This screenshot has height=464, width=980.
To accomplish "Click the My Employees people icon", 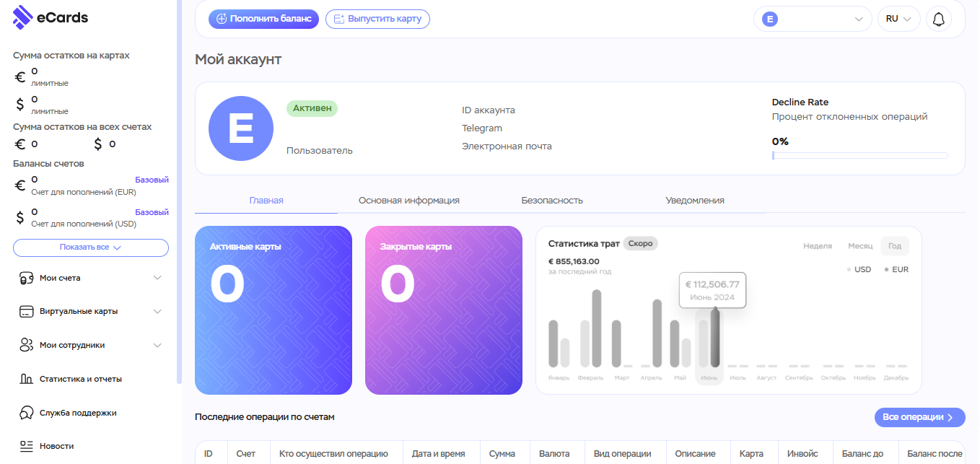I will click(27, 345).
